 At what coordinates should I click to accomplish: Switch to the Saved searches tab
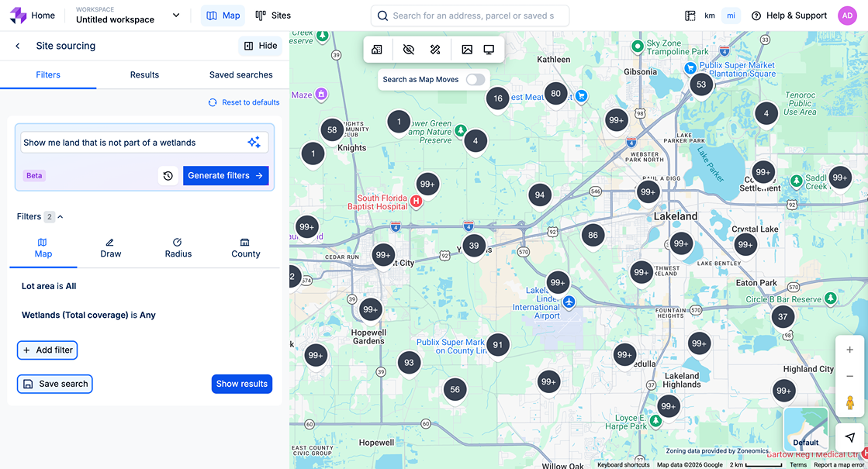[240, 75]
